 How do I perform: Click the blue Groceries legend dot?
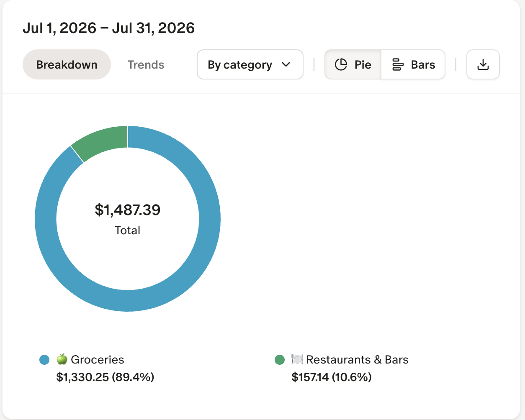coord(44,360)
